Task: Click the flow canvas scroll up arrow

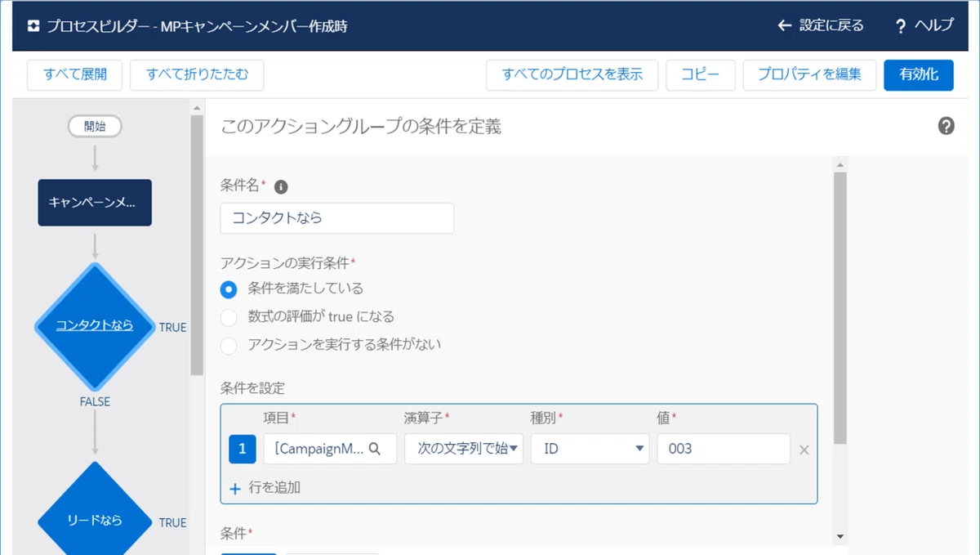Action: 197,107
